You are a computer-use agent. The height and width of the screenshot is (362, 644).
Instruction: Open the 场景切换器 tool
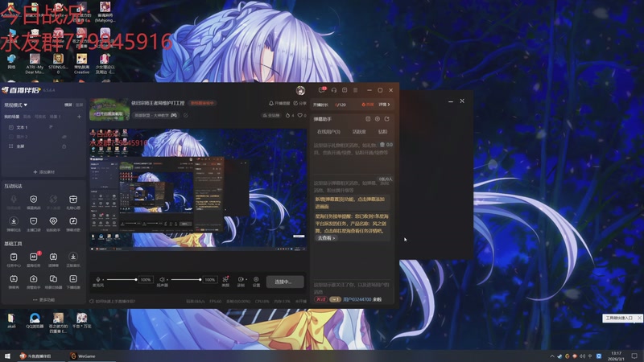pyautogui.click(x=53, y=282)
